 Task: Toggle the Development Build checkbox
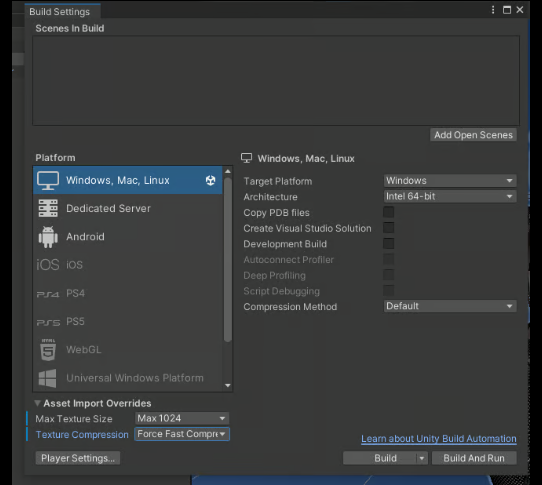coord(389,243)
